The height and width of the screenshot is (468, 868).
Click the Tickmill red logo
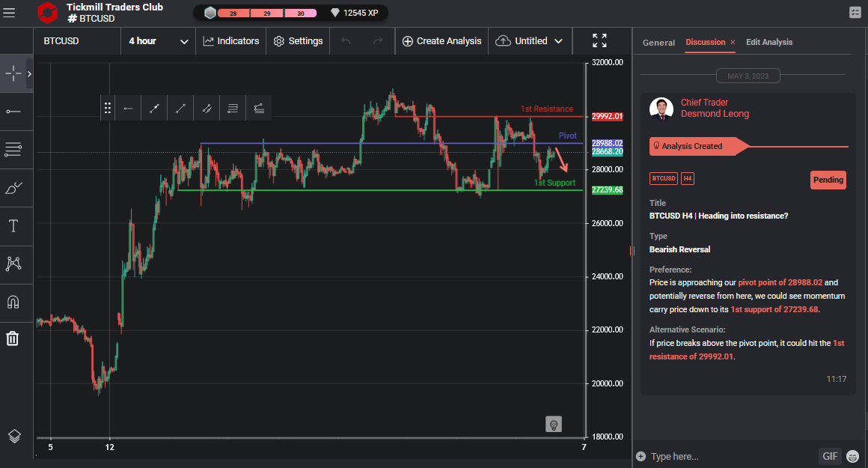point(47,12)
